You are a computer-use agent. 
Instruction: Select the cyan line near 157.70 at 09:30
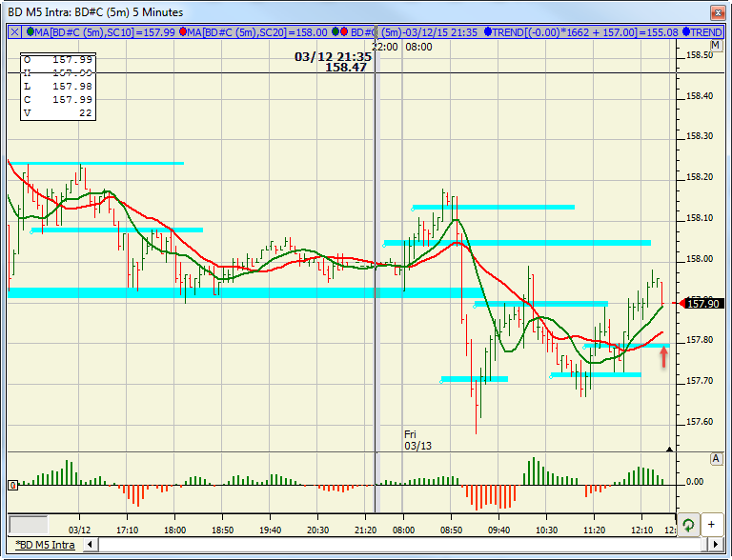tap(475, 379)
